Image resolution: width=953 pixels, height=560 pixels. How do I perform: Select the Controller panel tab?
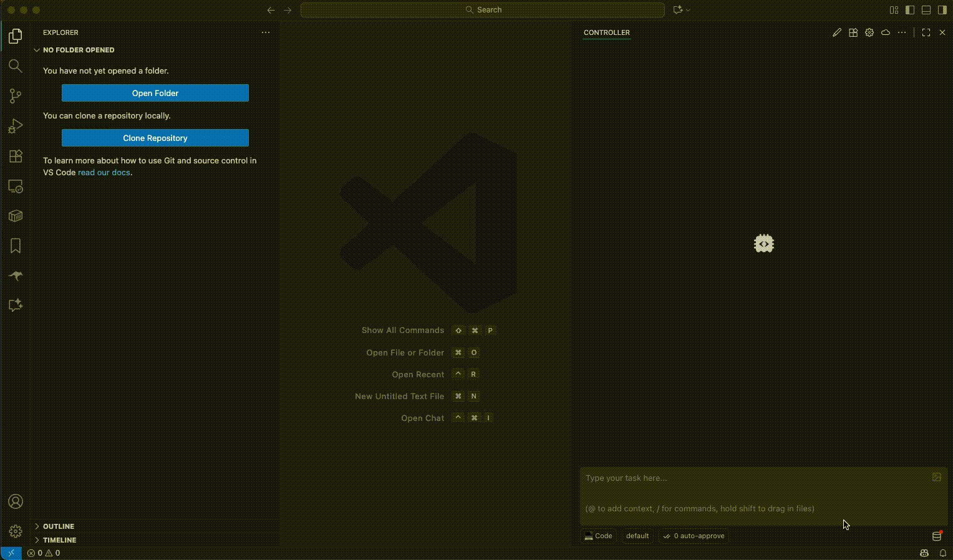tap(606, 32)
